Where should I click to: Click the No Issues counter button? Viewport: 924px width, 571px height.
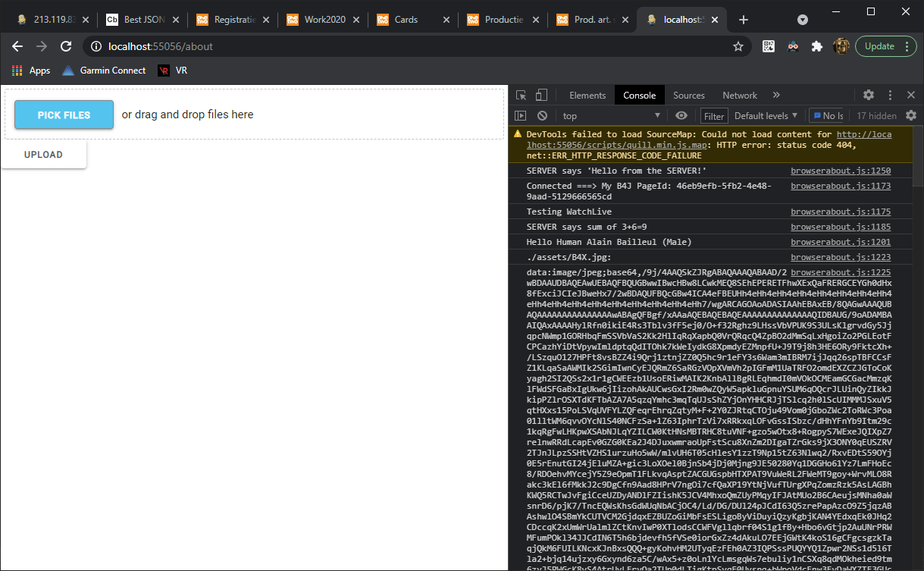pos(827,116)
